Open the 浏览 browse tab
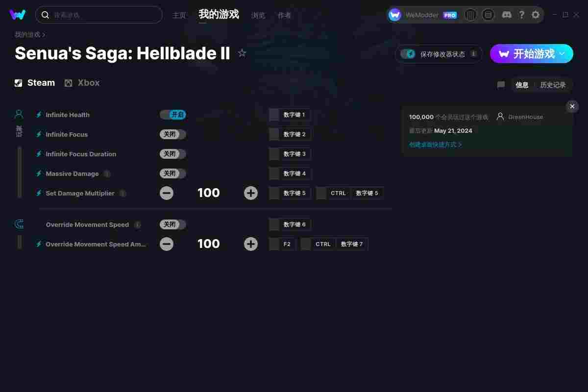 (258, 15)
